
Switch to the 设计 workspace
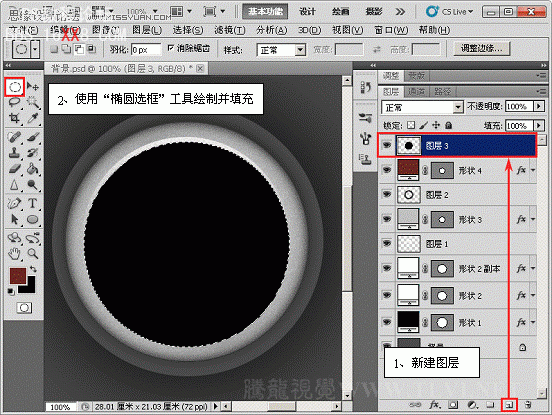click(307, 12)
